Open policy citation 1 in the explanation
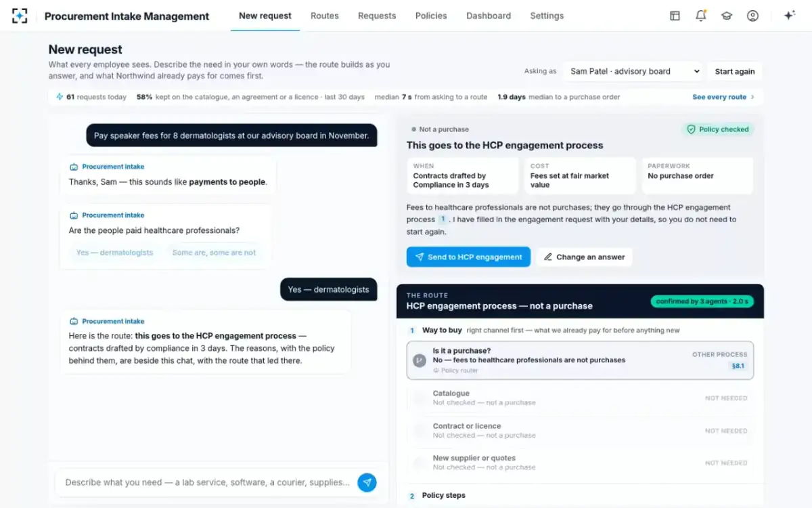812x508 pixels. click(x=443, y=219)
